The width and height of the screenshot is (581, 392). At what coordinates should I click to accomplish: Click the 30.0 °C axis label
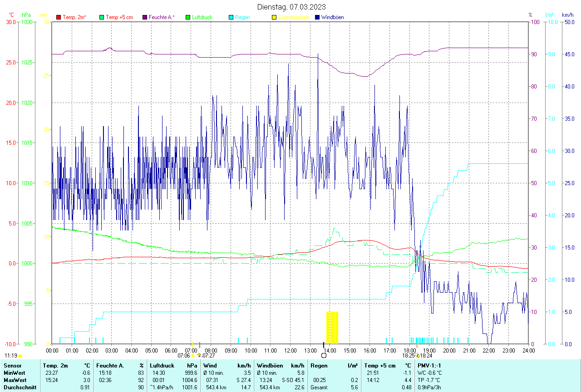[10, 22]
